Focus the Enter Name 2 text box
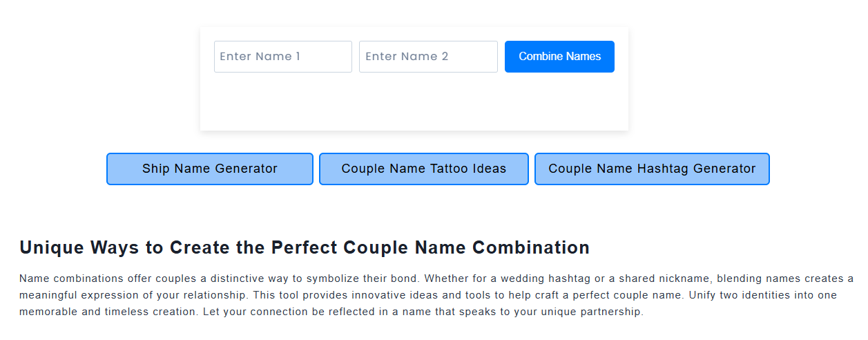The width and height of the screenshot is (868, 340). point(427,57)
